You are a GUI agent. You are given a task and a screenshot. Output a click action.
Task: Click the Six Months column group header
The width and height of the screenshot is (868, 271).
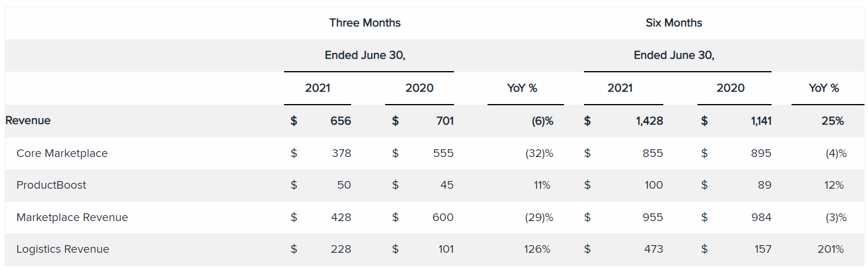pyautogui.click(x=673, y=23)
